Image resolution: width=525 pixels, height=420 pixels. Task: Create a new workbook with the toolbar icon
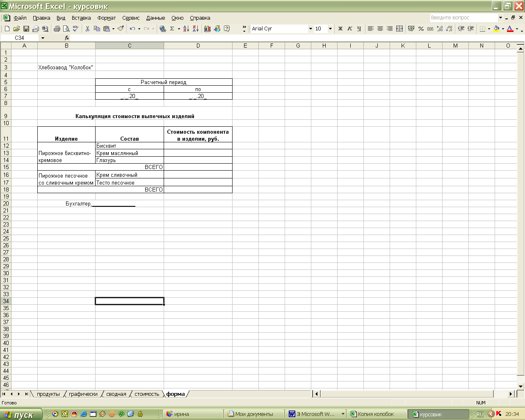[7, 29]
